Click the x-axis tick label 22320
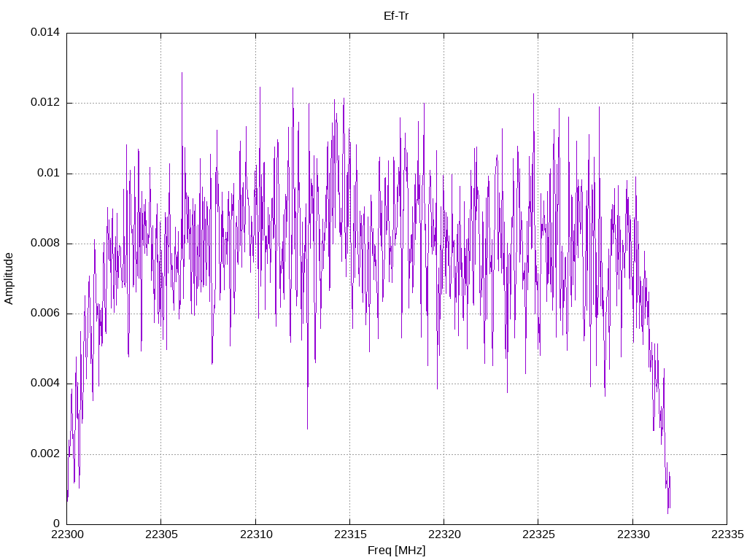 (444, 534)
